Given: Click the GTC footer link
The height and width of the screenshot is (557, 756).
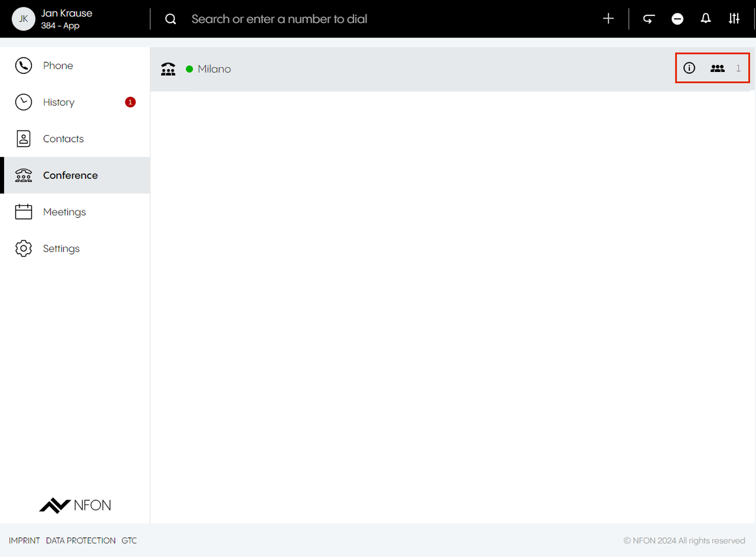Looking at the screenshot, I should 129,541.
